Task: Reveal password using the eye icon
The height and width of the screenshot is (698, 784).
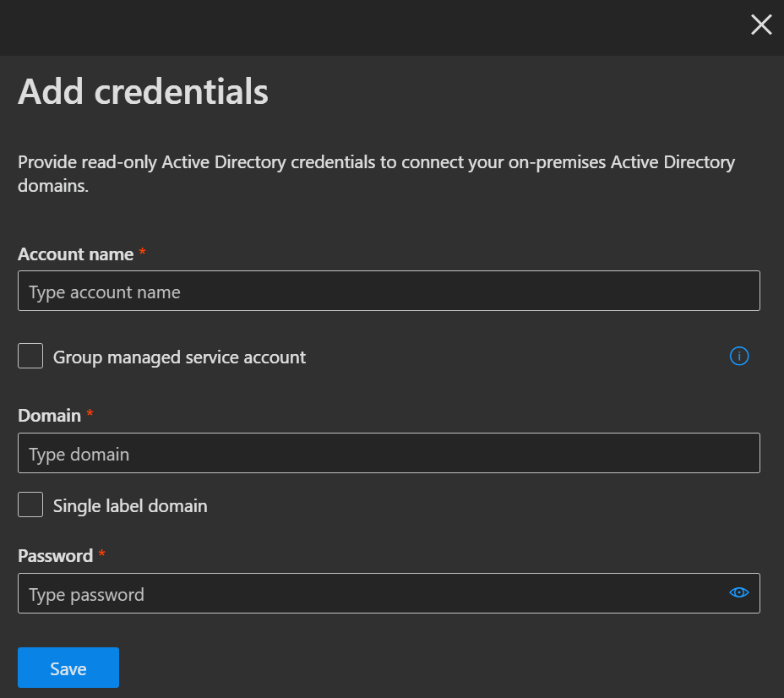Action: 738,593
